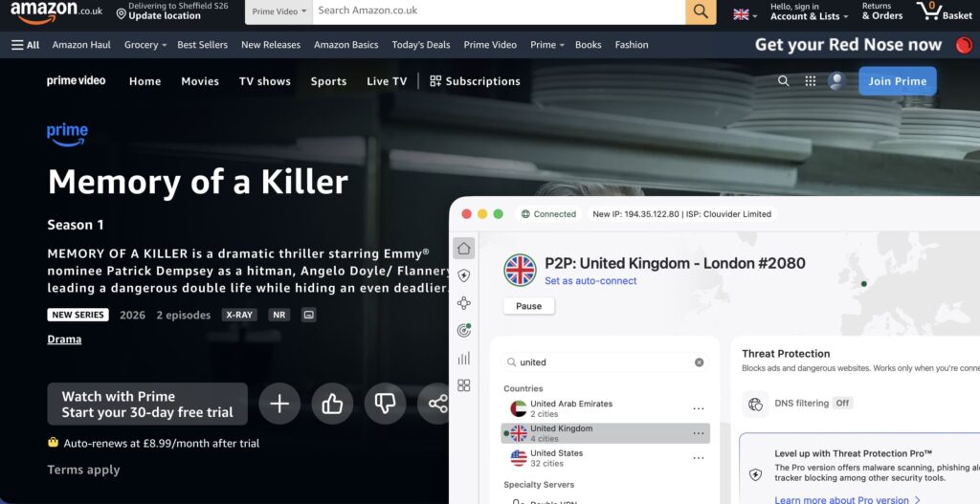
Task: Pause the VPN connection
Action: click(528, 306)
